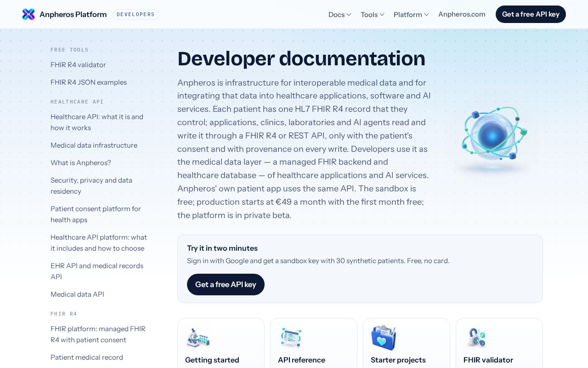Viewport: 588px width, 368px height.
Task: Open Security, privacy and data residency page
Action: 91,186
